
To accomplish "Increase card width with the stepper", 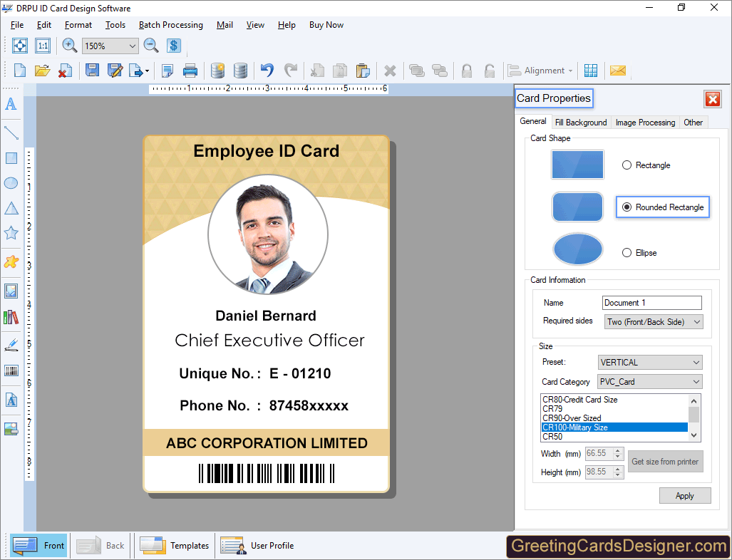I will pos(617,450).
